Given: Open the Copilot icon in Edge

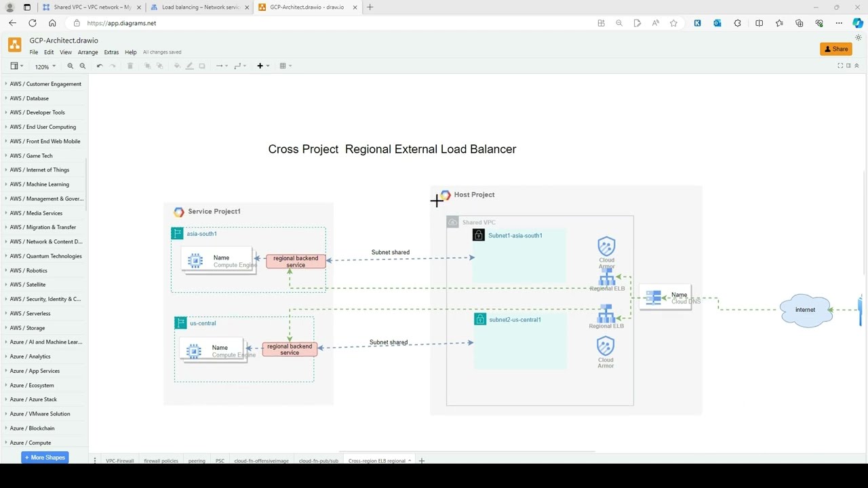Looking at the screenshot, I should [858, 23].
